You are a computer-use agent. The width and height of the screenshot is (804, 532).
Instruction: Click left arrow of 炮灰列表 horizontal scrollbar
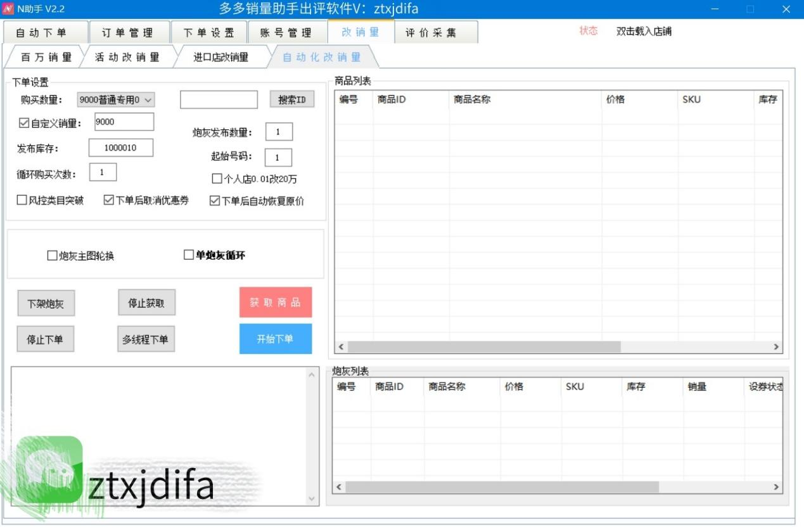[339, 487]
